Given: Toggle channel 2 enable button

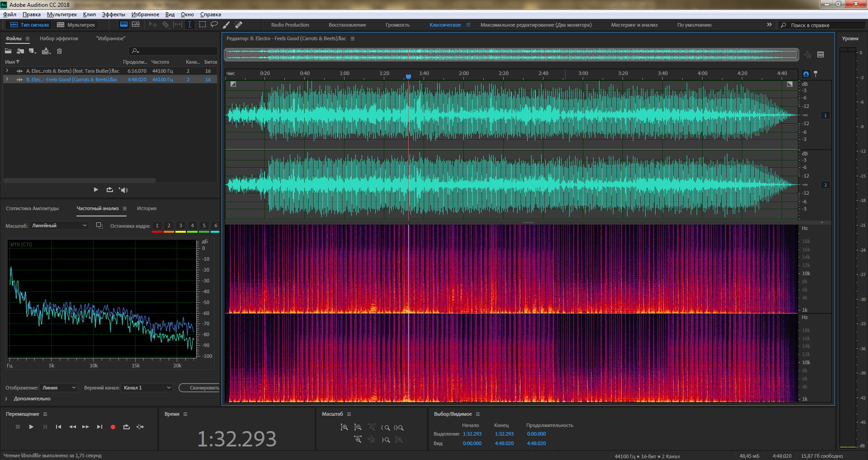Looking at the screenshot, I should 825,185.
